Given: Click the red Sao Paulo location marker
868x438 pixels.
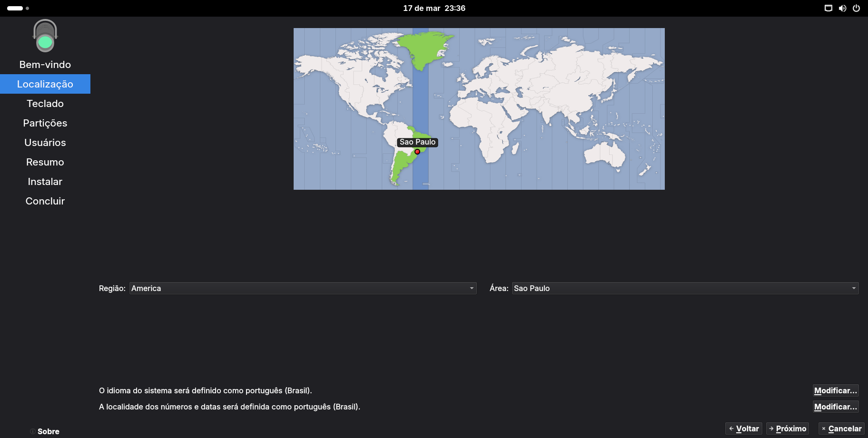Looking at the screenshot, I should (x=417, y=152).
